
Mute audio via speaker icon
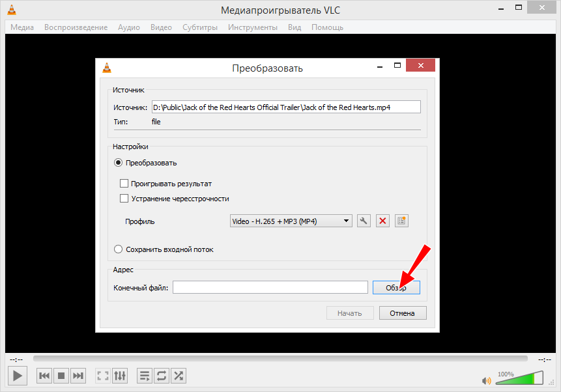pyautogui.click(x=486, y=380)
